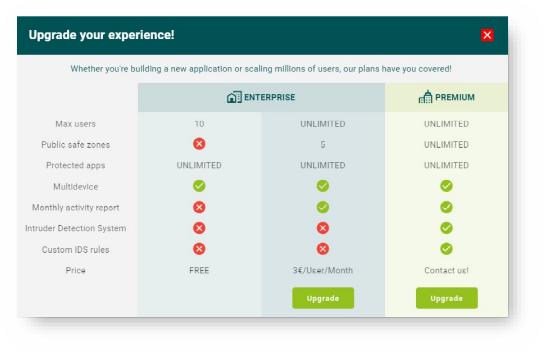Click green check for Intruder Detection System
This screenshot has height=363, width=551.
pyautogui.click(x=446, y=228)
